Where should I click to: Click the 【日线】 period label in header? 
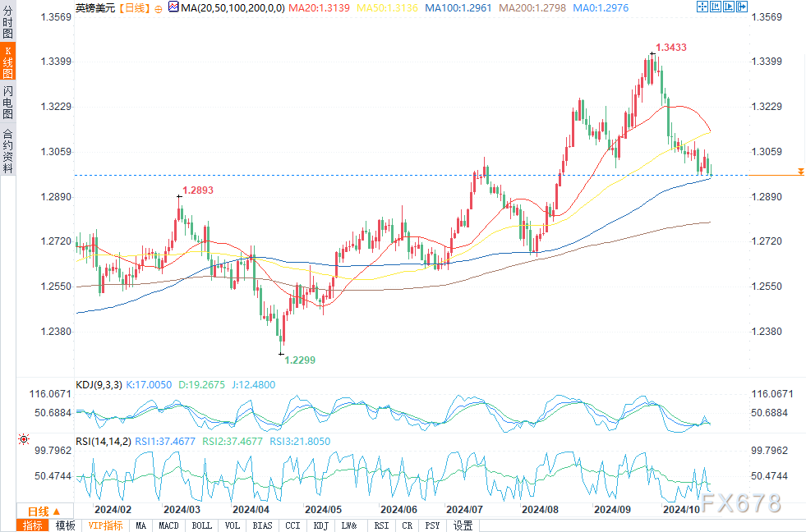(134, 8)
